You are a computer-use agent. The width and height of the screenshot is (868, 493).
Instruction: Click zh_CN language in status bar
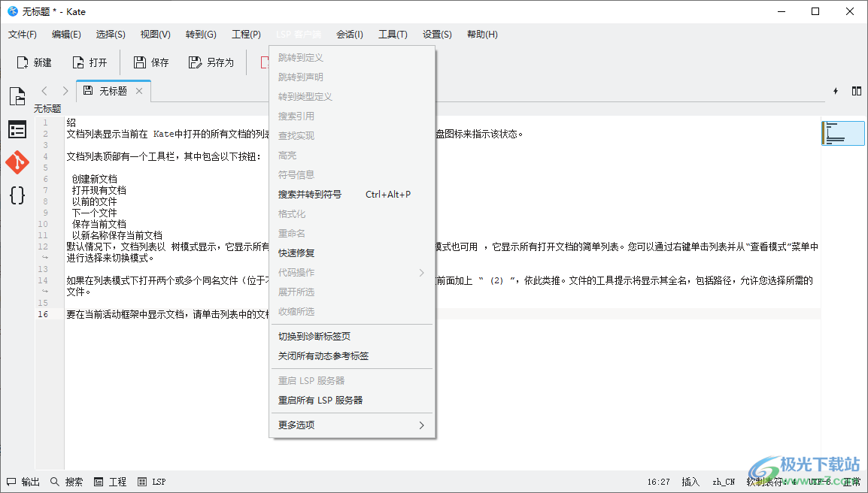(x=724, y=482)
